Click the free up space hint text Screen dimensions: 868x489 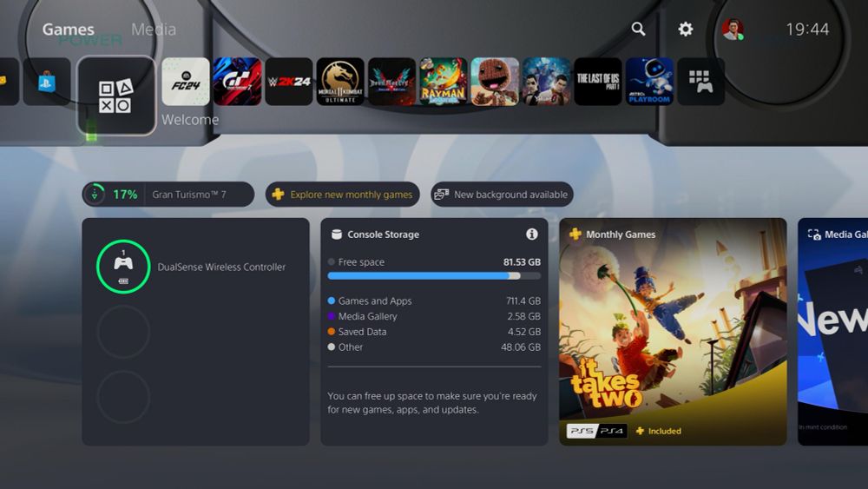431,403
